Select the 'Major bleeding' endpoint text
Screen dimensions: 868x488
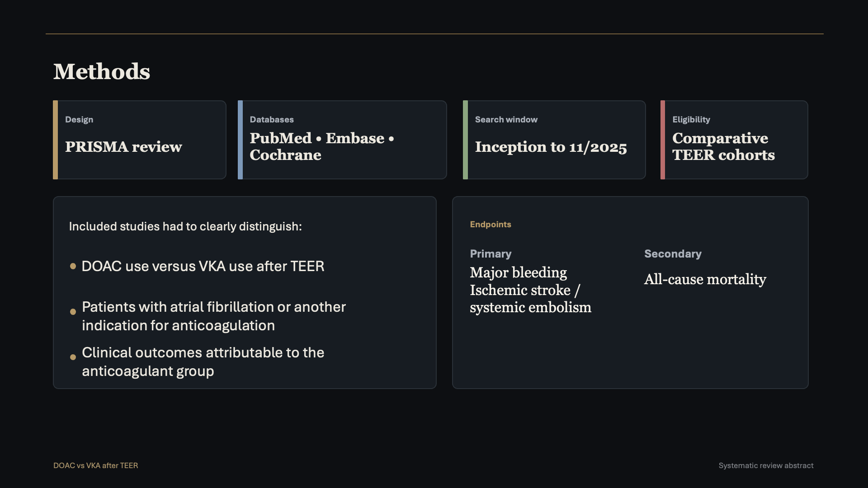point(518,272)
